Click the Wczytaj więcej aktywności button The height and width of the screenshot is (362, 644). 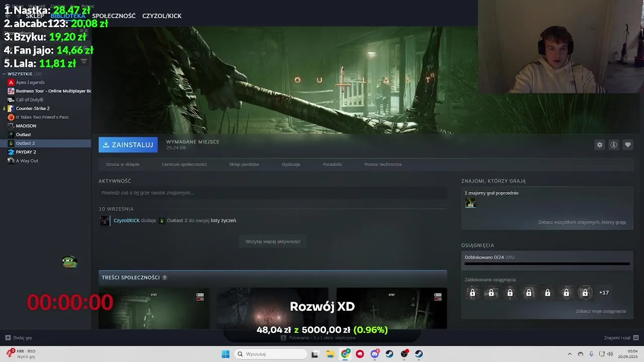273,242
